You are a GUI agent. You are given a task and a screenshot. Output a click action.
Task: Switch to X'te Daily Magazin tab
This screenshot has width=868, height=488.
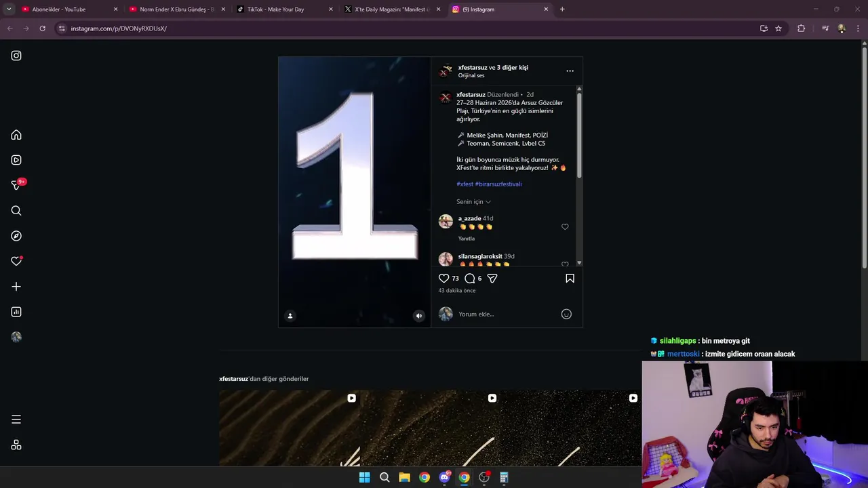coord(392,9)
